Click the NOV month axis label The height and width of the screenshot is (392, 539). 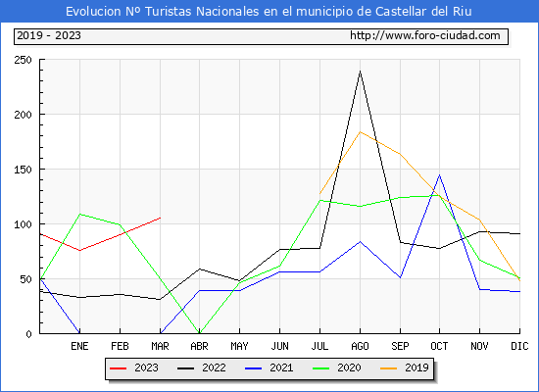tap(479, 346)
